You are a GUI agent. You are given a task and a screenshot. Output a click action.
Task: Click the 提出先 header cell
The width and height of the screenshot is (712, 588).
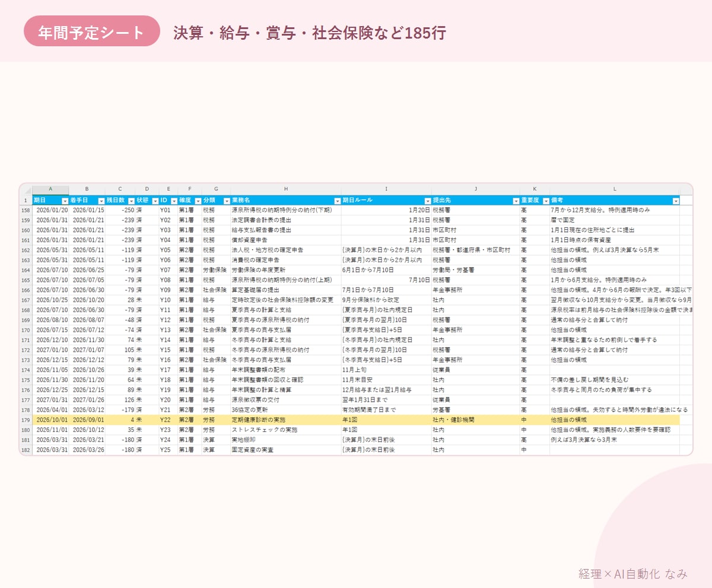[475, 201]
